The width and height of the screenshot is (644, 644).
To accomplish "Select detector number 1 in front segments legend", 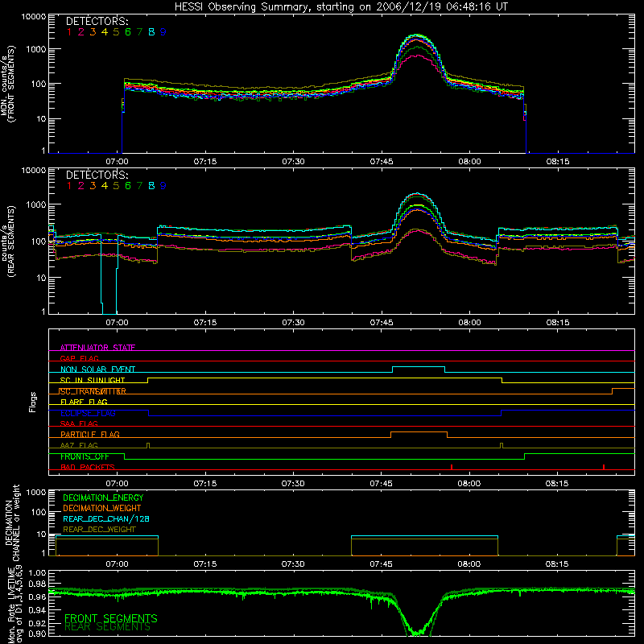I will tap(69, 32).
